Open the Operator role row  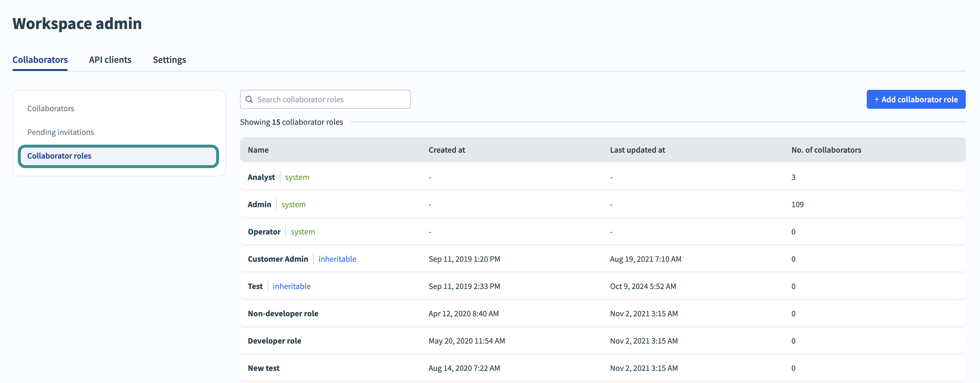click(603, 232)
